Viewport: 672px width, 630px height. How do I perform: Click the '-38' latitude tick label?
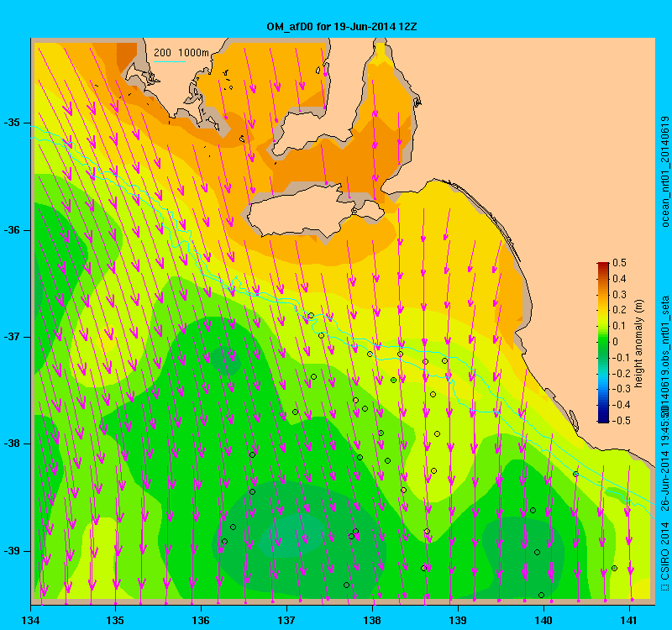(x=12, y=444)
